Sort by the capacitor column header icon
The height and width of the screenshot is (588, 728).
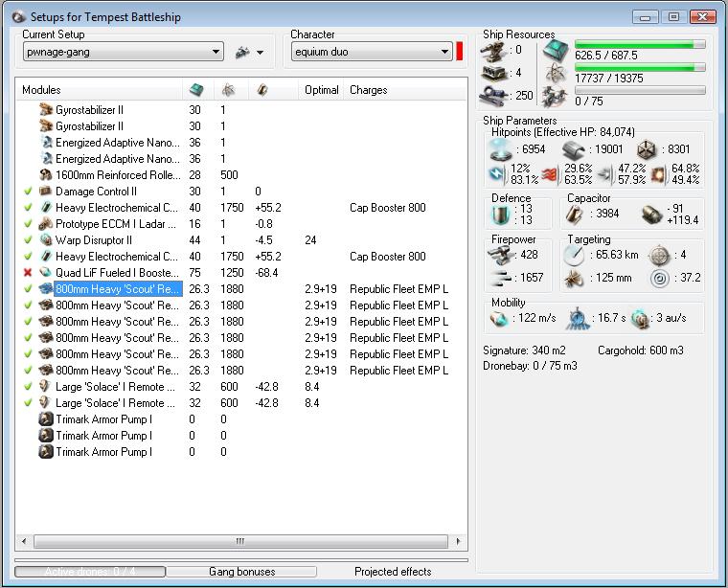tap(262, 90)
